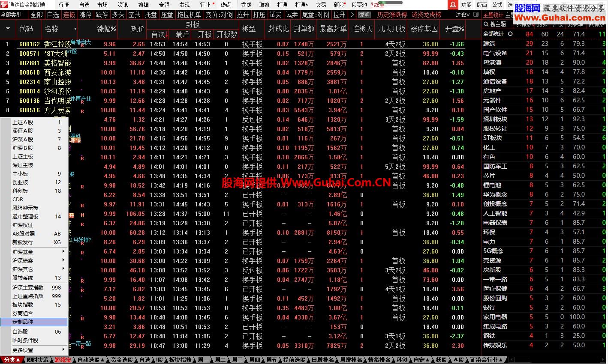The image size is (608, 364).
Task: Sort by the 现价 column header
Action: click(138, 29)
